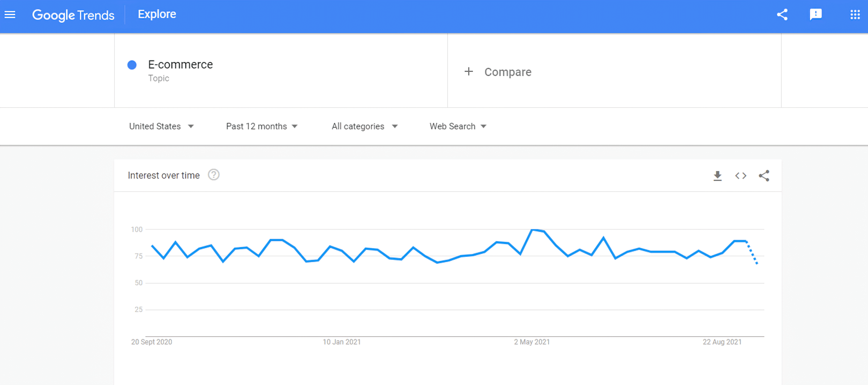Expand the United States region dropdown

(161, 127)
